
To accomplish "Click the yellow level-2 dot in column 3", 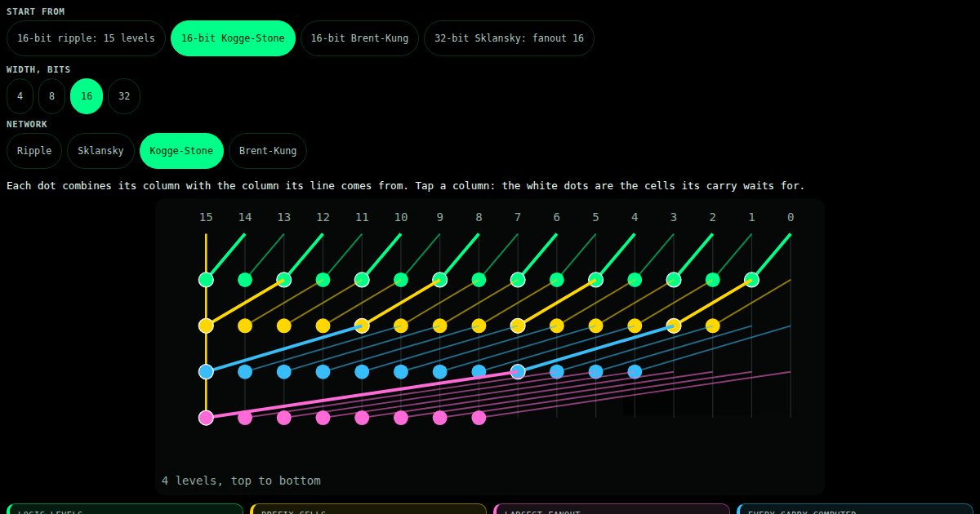I will pos(674,326).
